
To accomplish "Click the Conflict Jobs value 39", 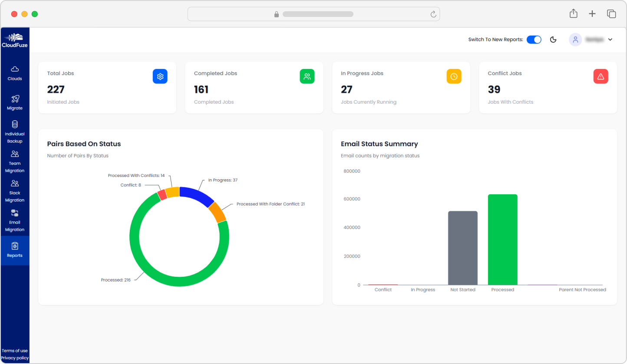I will click(x=494, y=89).
